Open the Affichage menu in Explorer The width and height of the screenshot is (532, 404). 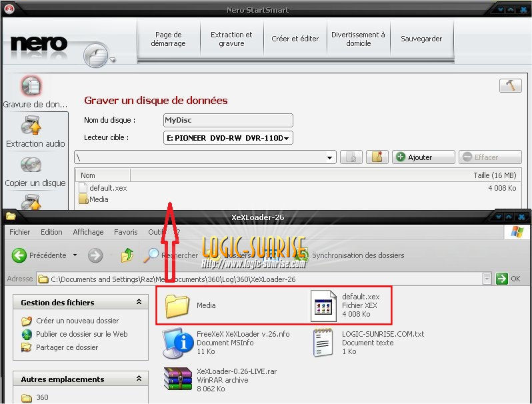click(88, 232)
